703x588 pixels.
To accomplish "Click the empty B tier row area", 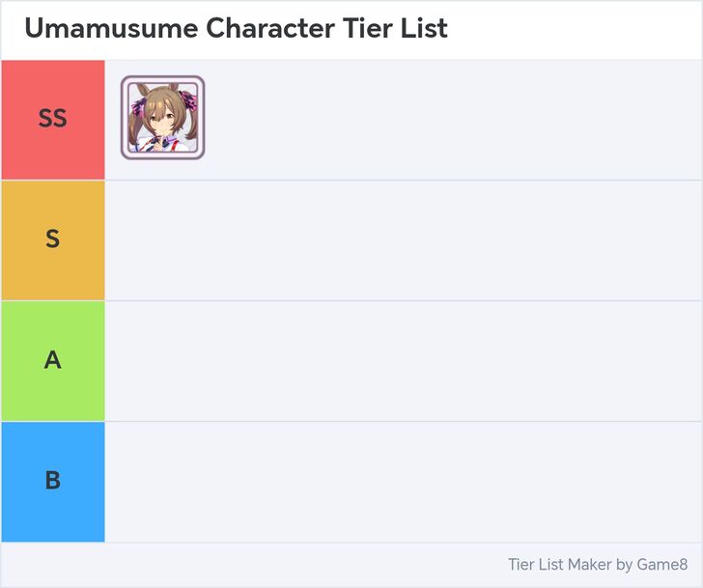I will pos(403,481).
